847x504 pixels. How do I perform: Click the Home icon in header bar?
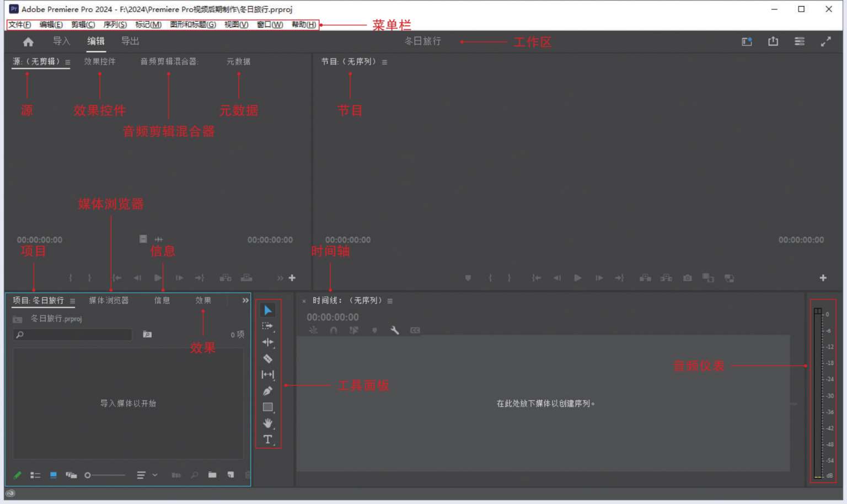pyautogui.click(x=28, y=42)
